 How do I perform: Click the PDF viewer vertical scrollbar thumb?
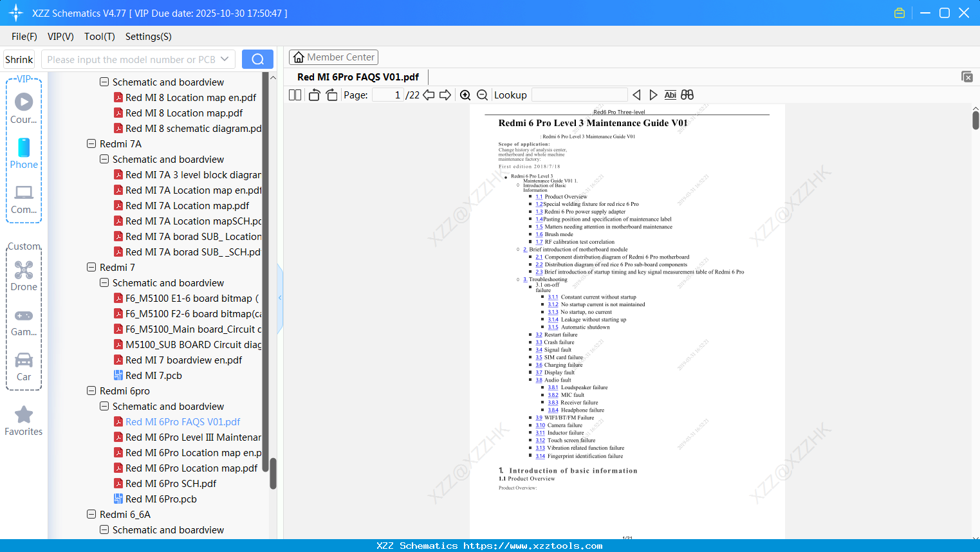click(975, 120)
